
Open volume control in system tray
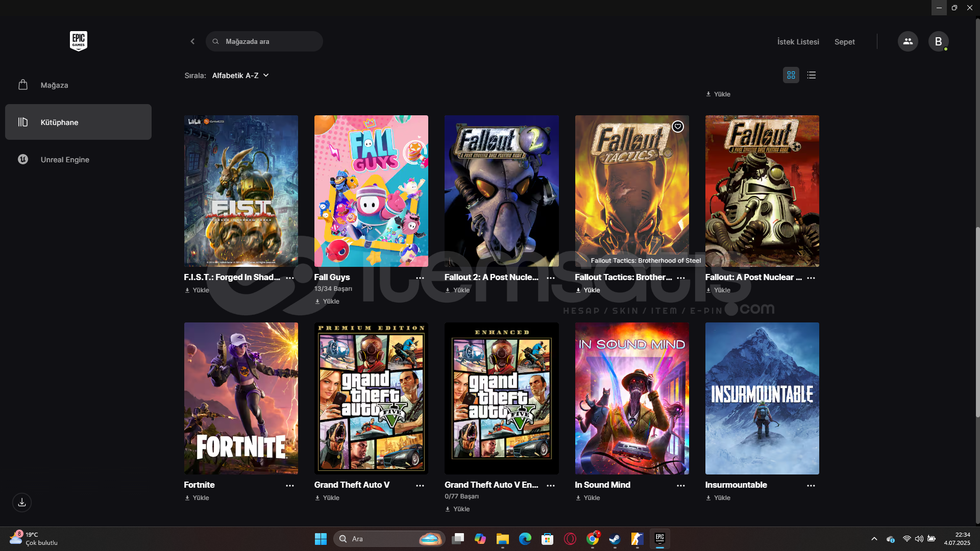pyautogui.click(x=919, y=539)
